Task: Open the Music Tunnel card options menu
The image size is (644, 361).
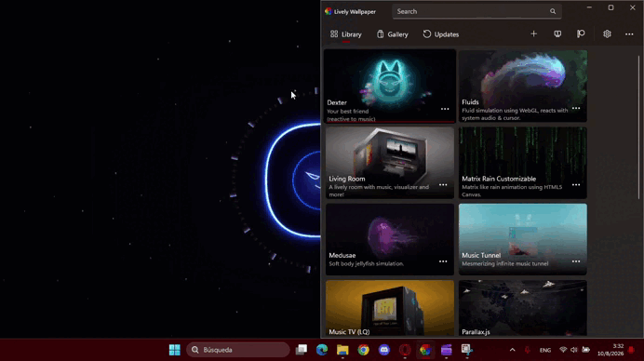Action: [x=576, y=261]
